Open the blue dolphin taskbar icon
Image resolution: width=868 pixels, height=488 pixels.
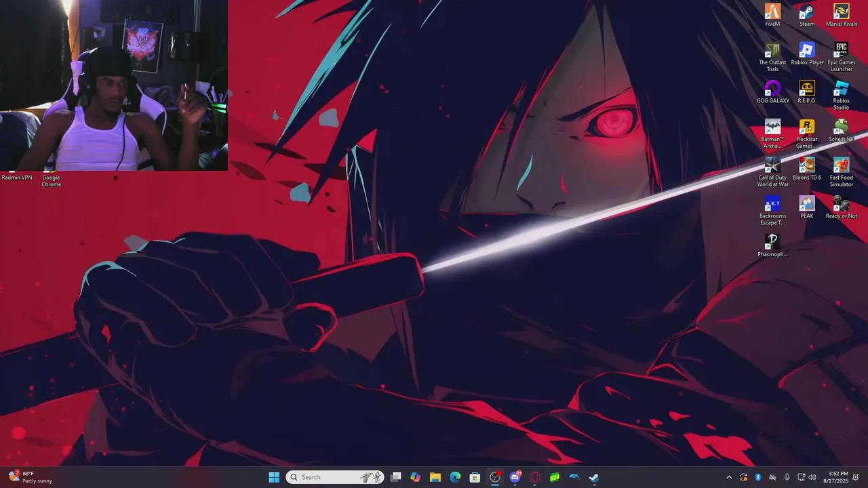click(x=574, y=477)
